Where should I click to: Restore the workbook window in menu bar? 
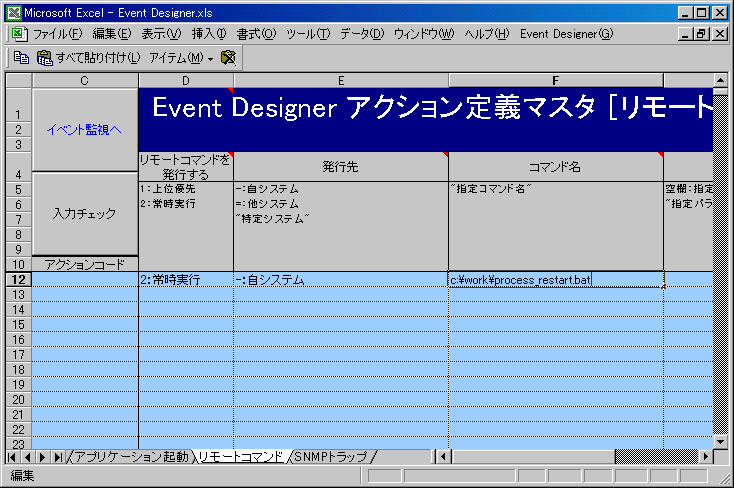(x=701, y=34)
